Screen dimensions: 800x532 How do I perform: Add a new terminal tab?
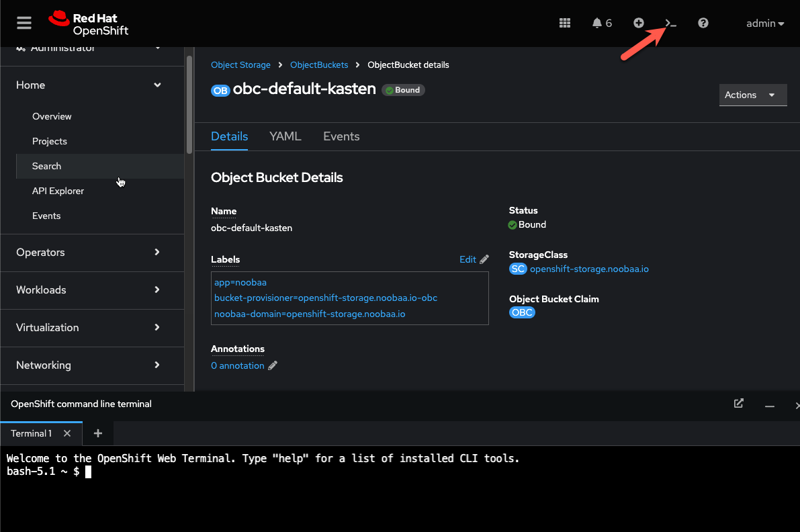click(98, 433)
